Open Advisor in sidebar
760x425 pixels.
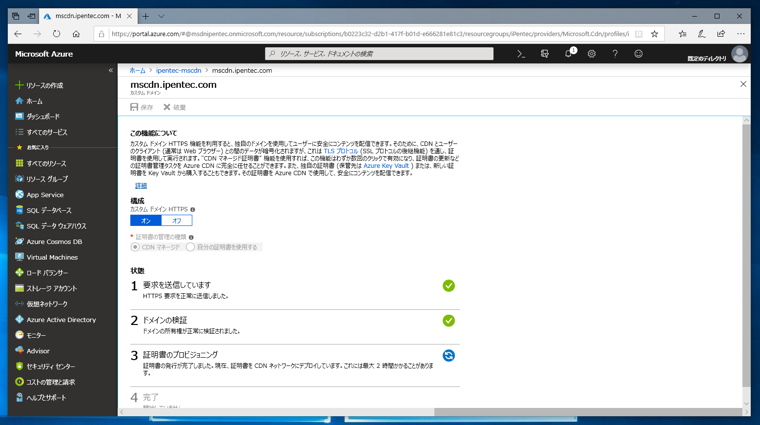click(x=32, y=350)
